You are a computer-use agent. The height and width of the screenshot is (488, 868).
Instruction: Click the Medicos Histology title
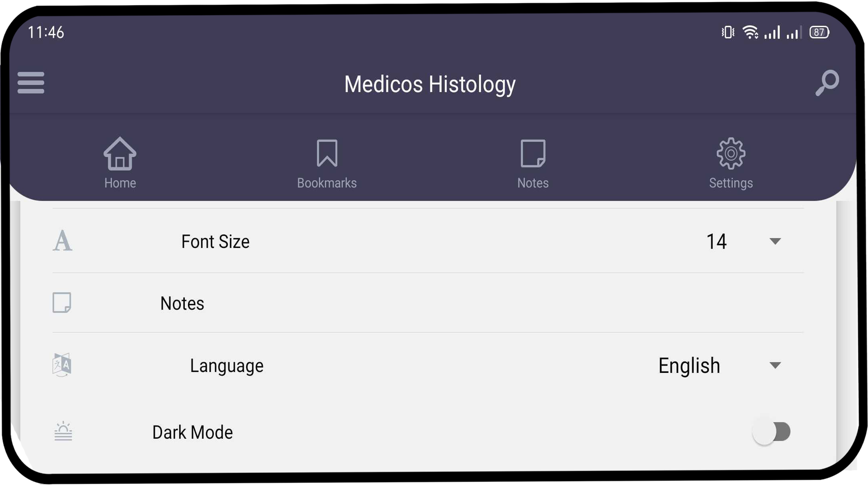click(431, 83)
